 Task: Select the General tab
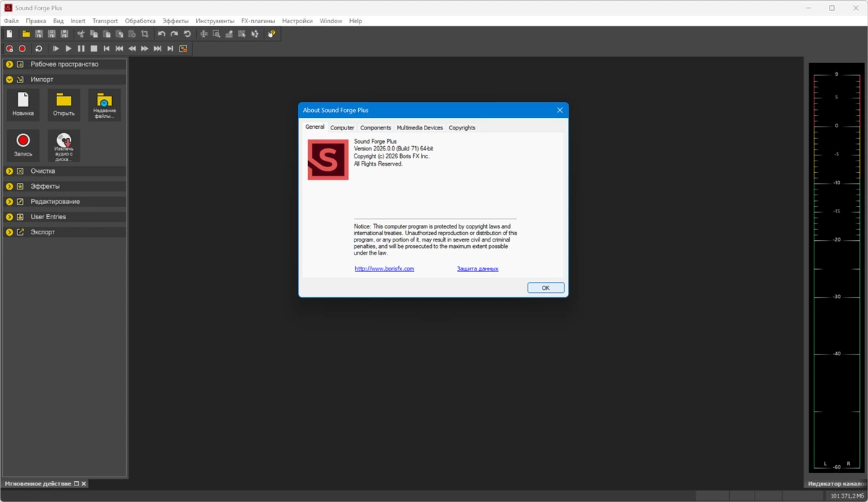coord(315,127)
